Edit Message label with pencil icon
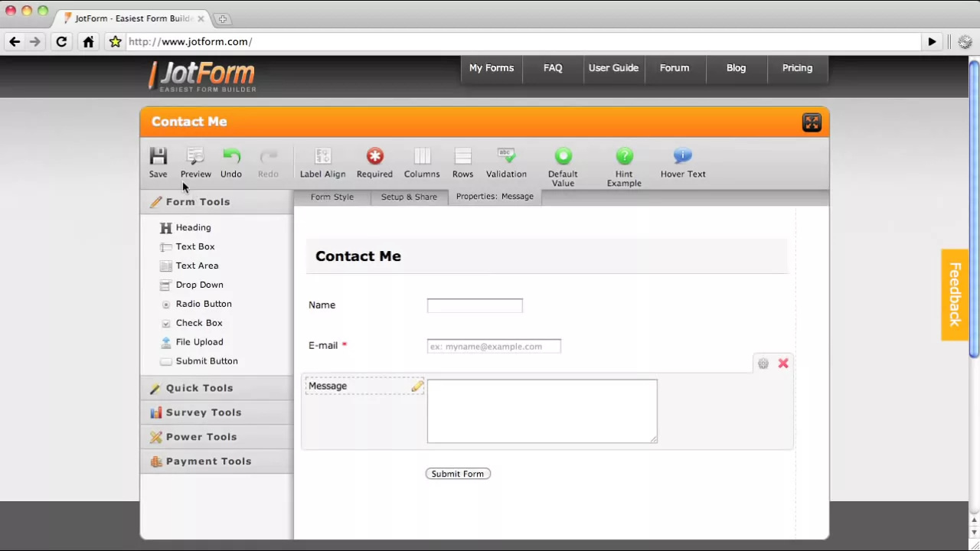The image size is (980, 551). pos(417,386)
